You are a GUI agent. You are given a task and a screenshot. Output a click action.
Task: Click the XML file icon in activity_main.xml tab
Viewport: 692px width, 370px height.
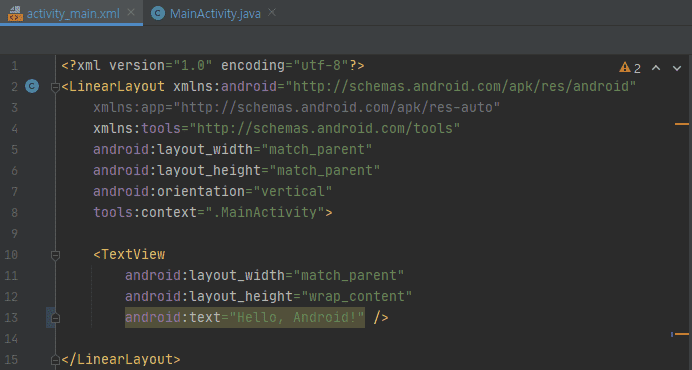point(15,14)
